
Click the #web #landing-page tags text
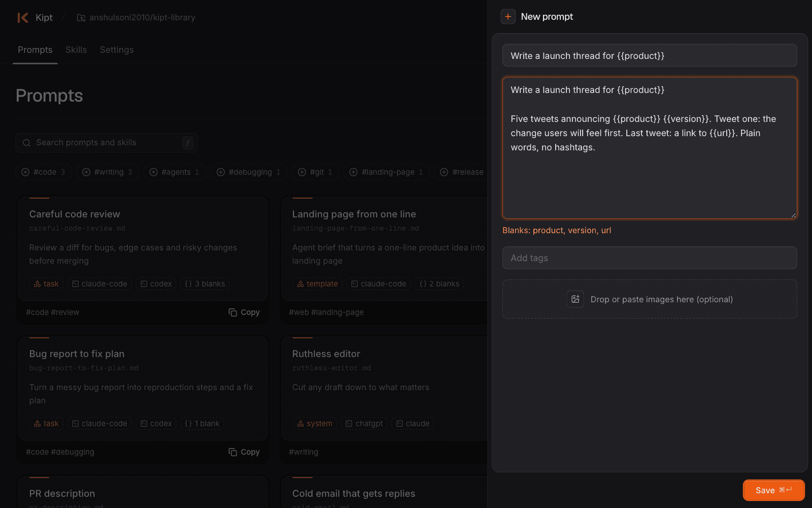click(x=326, y=312)
